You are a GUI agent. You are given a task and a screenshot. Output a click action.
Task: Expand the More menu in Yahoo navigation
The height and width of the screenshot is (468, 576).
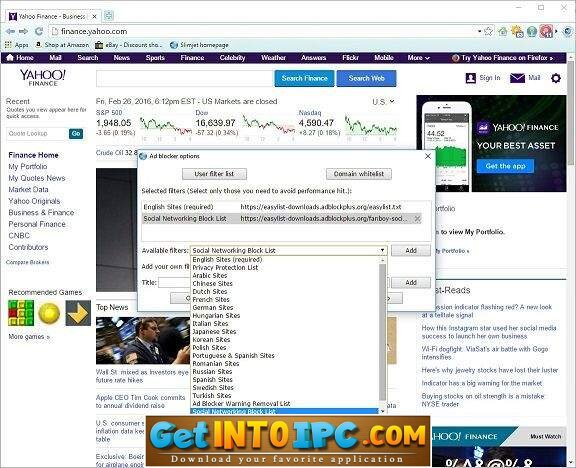418,58
